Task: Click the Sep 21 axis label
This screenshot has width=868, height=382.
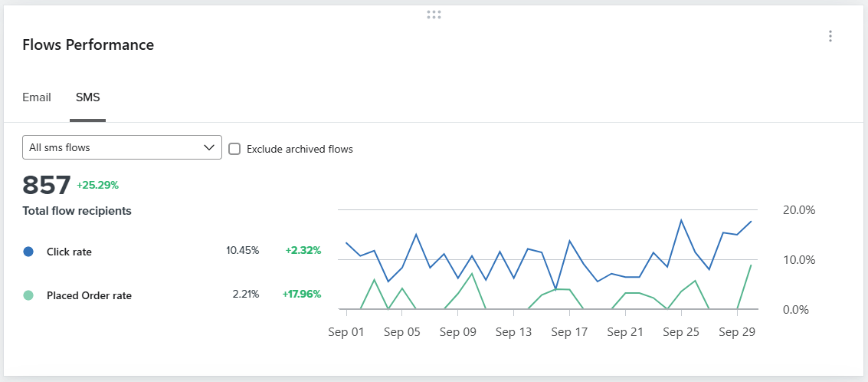Action: 626,332
